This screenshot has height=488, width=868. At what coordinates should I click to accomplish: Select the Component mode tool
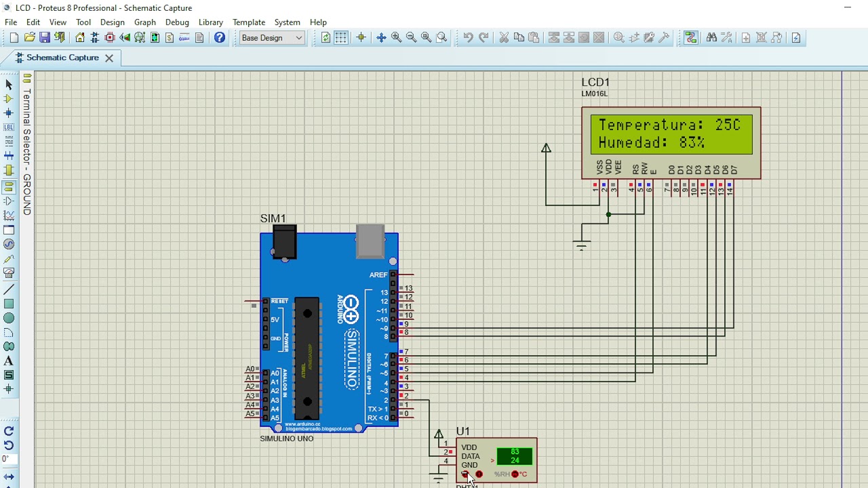(9, 99)
